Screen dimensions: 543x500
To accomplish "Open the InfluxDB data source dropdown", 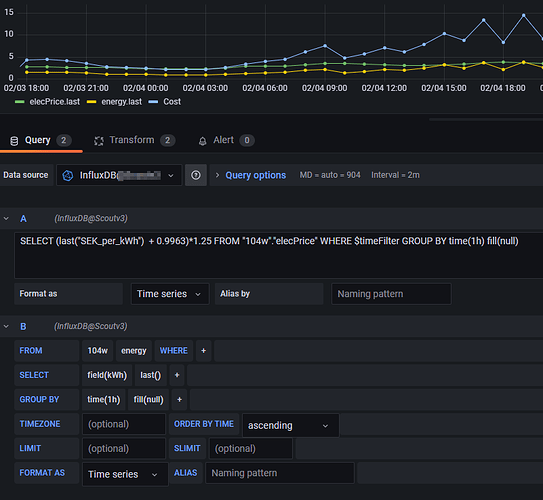I will point(119,175).
